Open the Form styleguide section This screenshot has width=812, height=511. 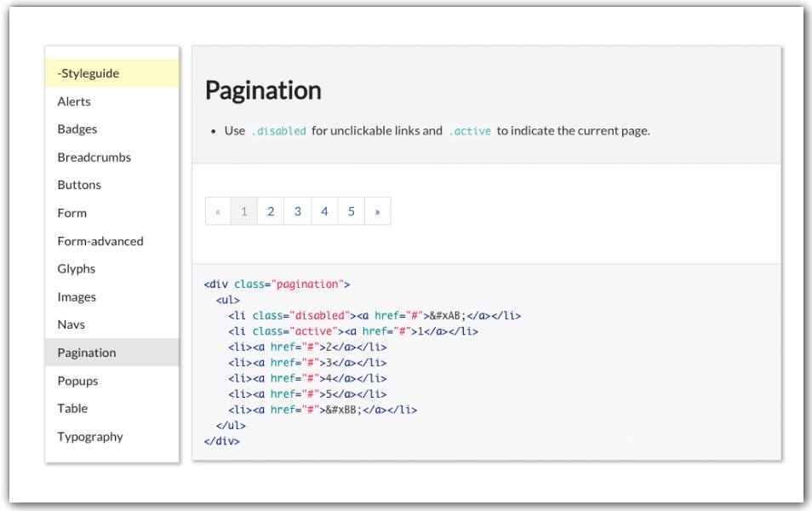71,213
